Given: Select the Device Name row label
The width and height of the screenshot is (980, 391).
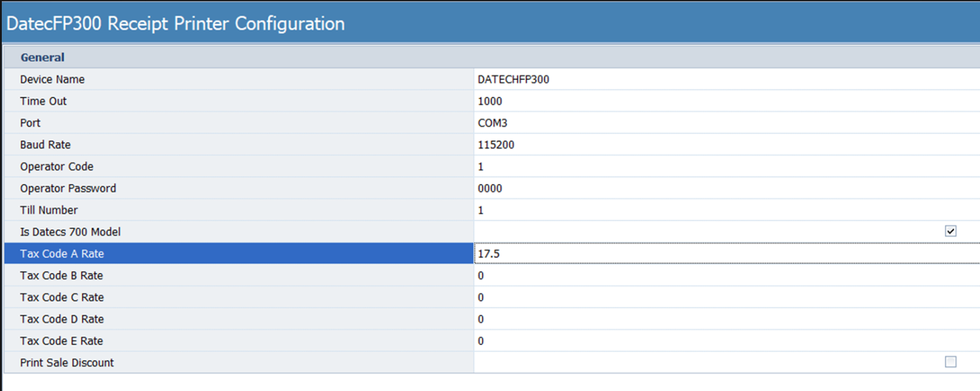Looking at the screenshot, I should [52, 79].
